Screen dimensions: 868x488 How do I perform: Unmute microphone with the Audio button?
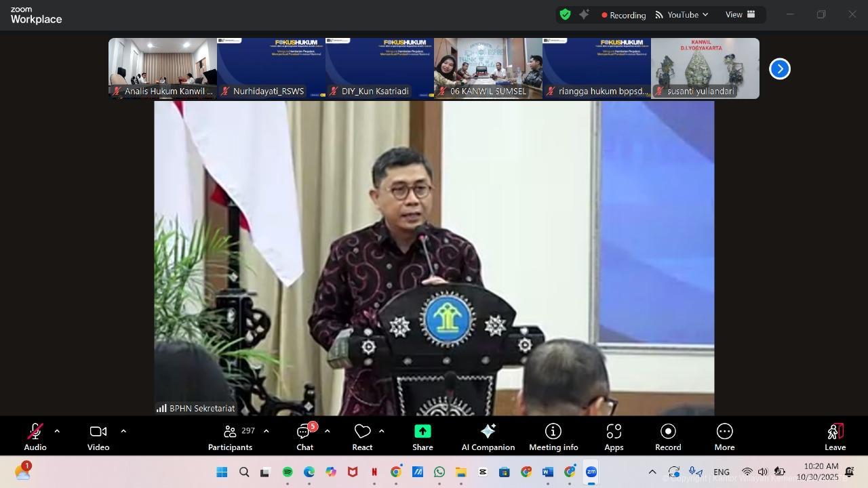pyautogui.click(x=35, y=436)
